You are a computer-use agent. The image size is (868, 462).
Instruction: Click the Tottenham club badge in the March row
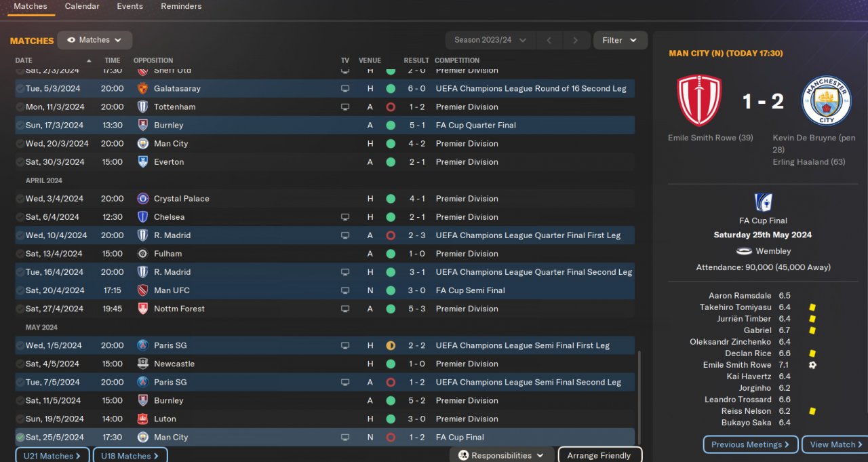pyautogui.click(x=142, y=107)
